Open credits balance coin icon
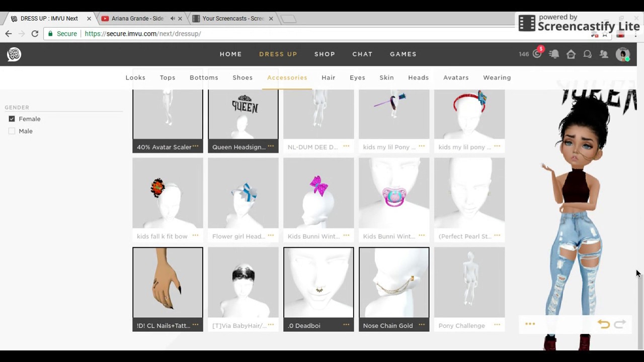The image size is (644, 362). pyautogui.click(x=537, y=54)
